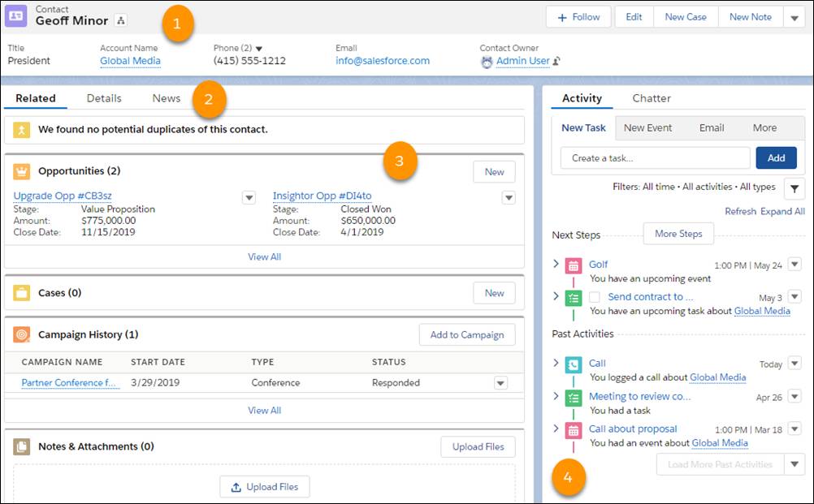814x504 pixels.
Task: View contact hierarchy icon beside Geoff Minor
Action: [119, 19]
